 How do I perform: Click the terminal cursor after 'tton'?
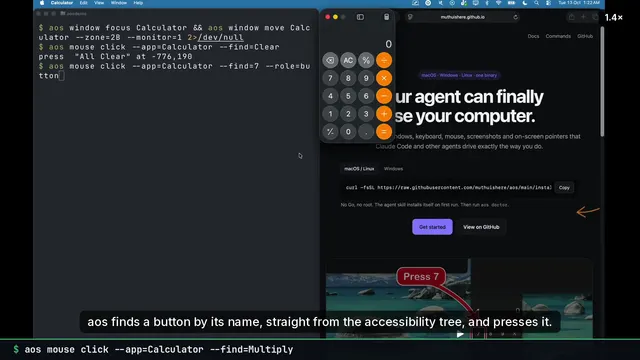click(x=61, y=76)
